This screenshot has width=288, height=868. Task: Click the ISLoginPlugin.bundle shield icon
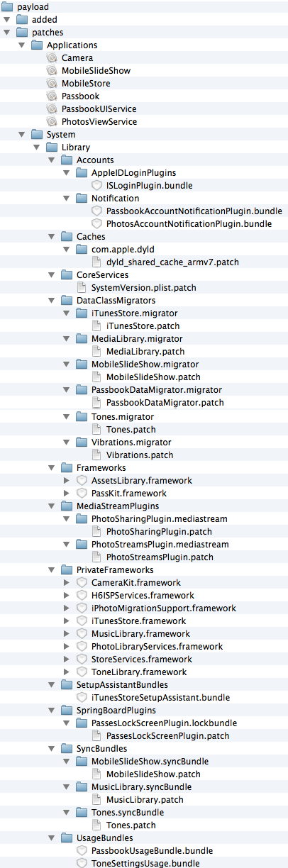point(97,186)
